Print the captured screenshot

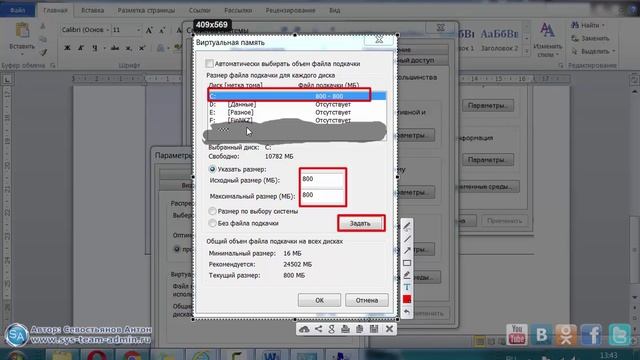(x=345, y=329)
